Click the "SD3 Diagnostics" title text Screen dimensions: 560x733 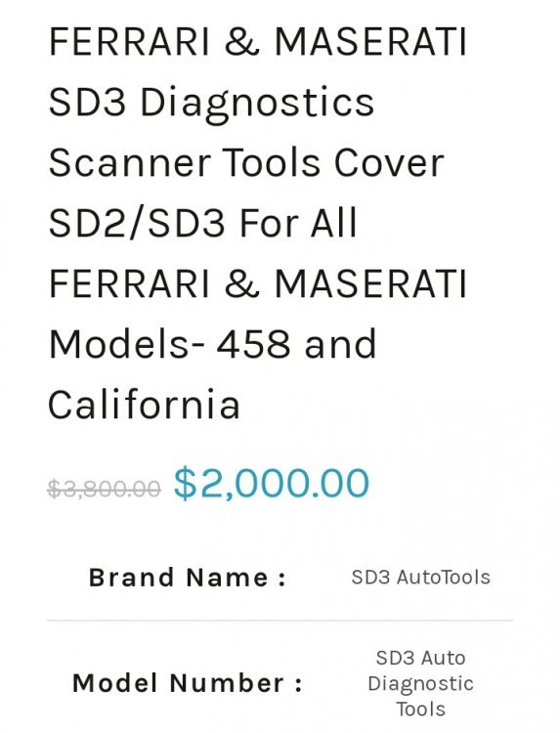click(x=211, y=104)
